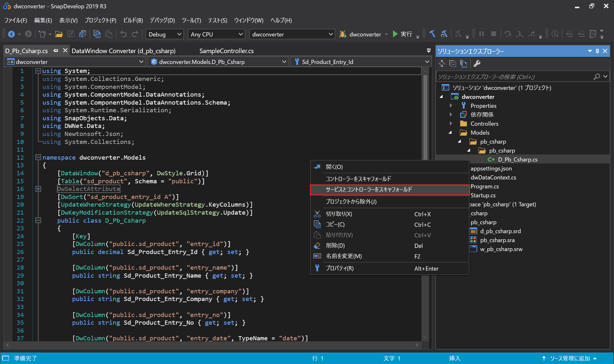Click the Show All Files icon in Solution Explorer

click(x=463, y=64)
